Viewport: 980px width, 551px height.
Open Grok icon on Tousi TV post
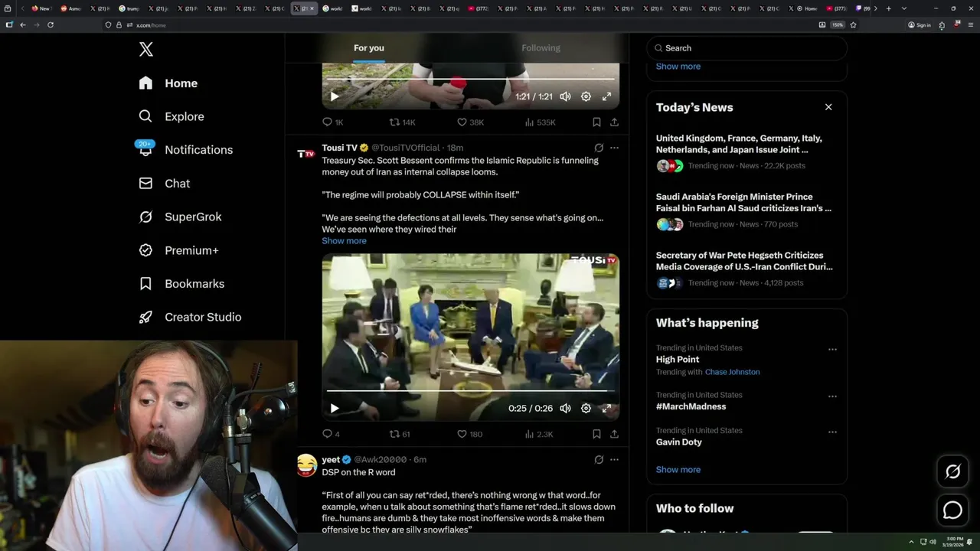pos(599,148)
